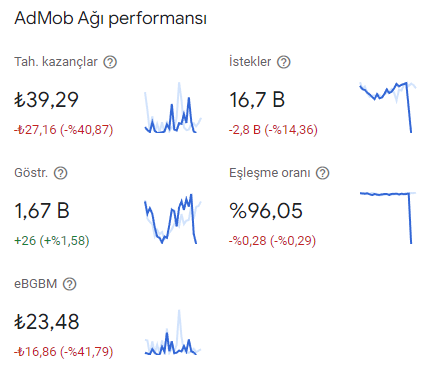Screen dimensions: 444x372
Task: Open the Göstr. help tooltip icon
Action: pos(61,173)
